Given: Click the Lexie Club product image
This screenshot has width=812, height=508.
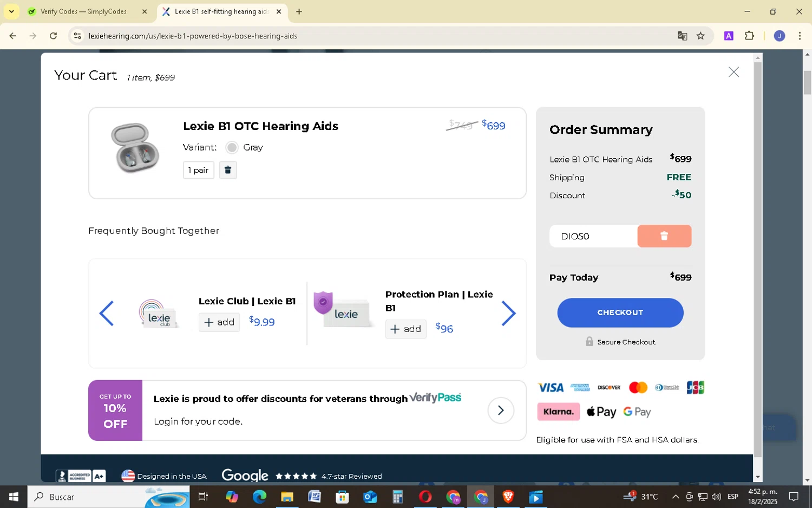Looking at the screenshot, I should pyautogui.click(x=159, y=314).
